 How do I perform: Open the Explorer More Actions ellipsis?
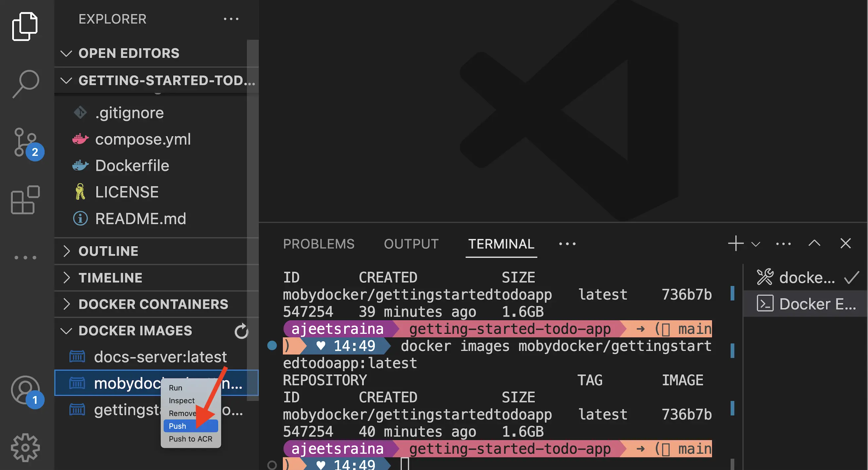tap(231, 19)
